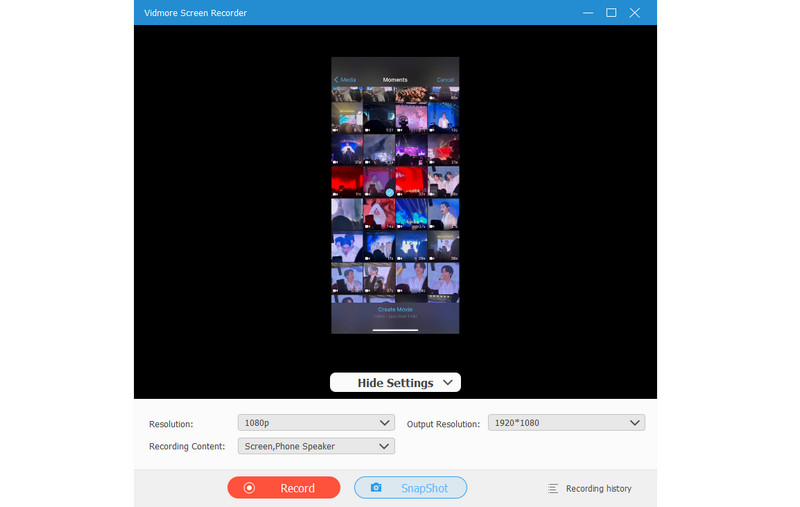The width and height of the screenshot is (800, 507).
Task: Open the Resolution dropdown showing 1080p
Action: tap(316, 423)
